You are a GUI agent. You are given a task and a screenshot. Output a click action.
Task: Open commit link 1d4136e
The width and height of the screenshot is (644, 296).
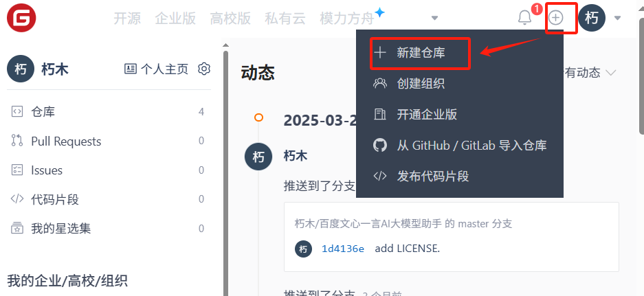[x=343, y=249]
